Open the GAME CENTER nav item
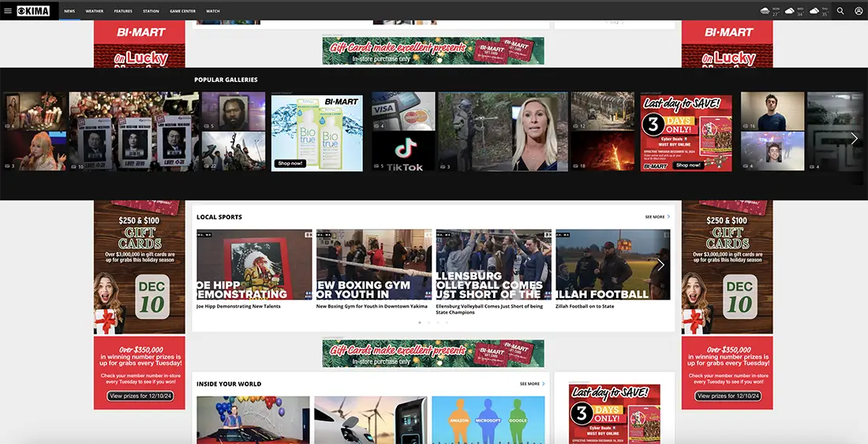The height and width of the screenshot is (444, 868). (183, 11)
